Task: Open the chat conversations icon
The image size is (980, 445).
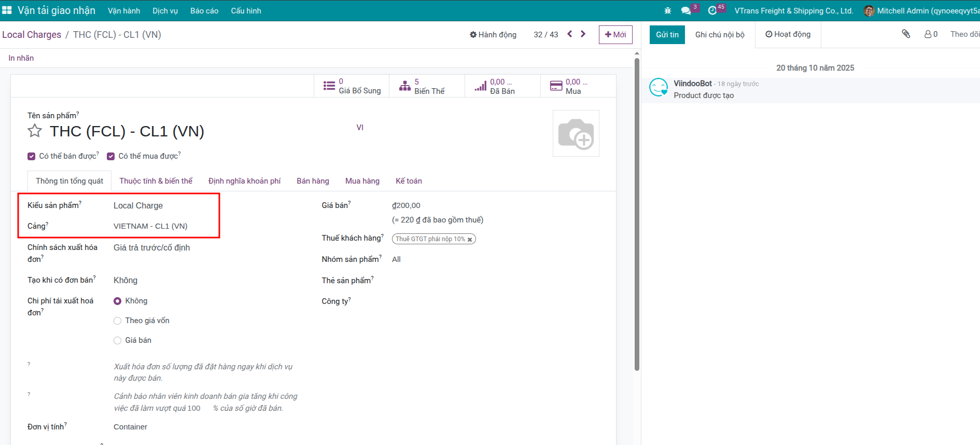Action: (x=686, y=11)
